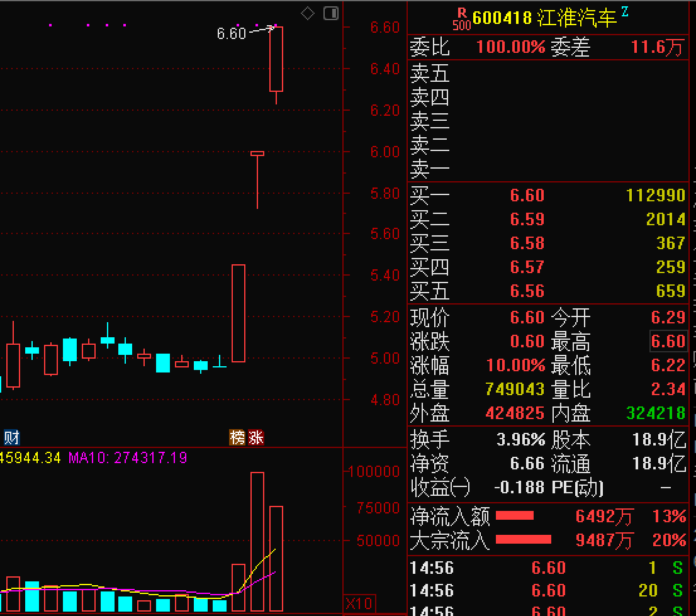Click 净资 value 6.66
The image size is (696, 616).
point(527,463)
